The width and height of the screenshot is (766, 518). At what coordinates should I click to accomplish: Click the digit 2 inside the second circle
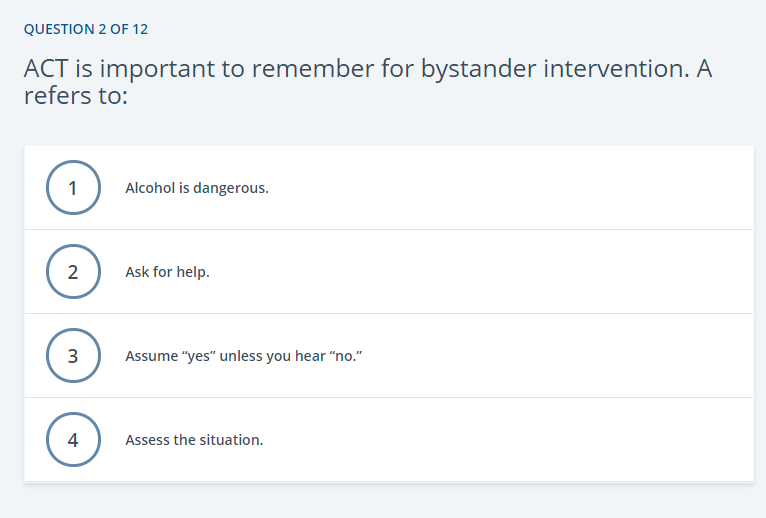(73, 272)
